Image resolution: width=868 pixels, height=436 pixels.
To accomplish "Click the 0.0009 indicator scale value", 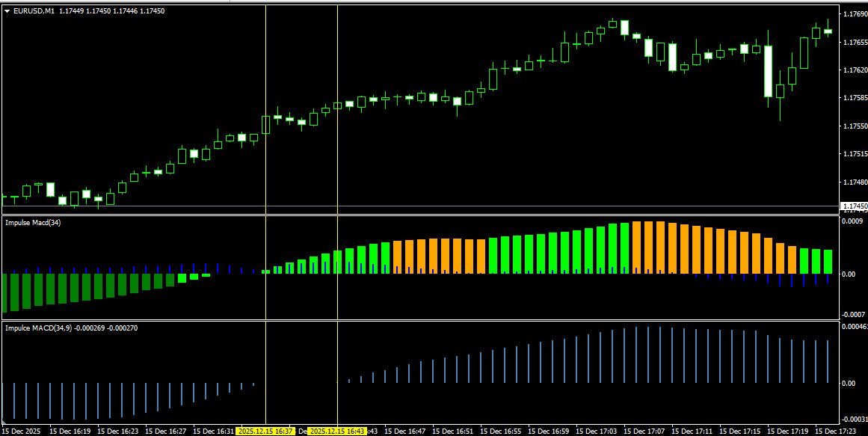I will (852, 221).
